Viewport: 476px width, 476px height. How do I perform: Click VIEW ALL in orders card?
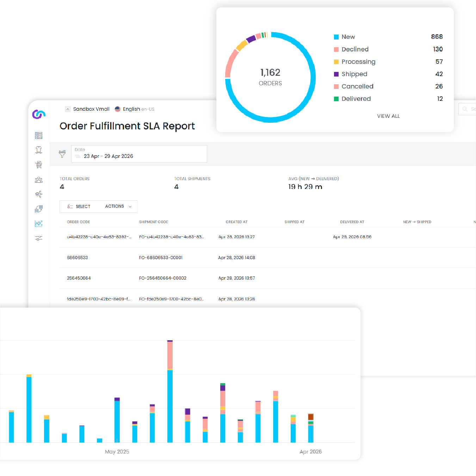(x=388, y=116)
